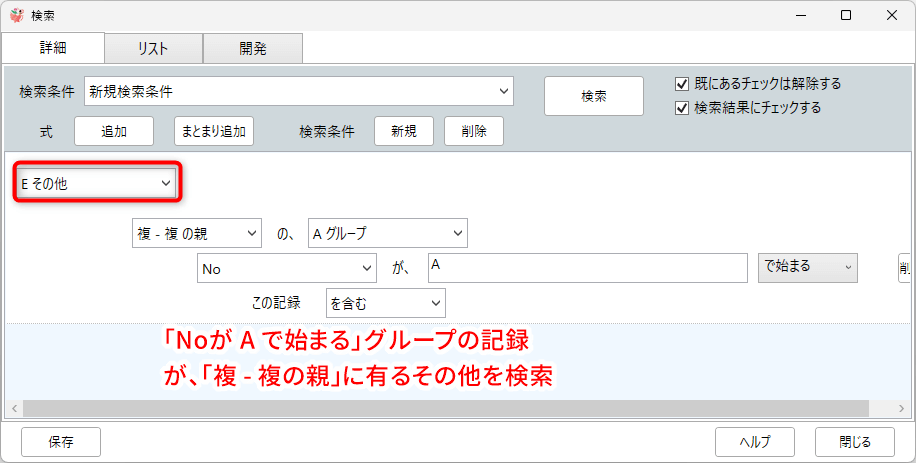Screen dimensions: 916x463
Task: Click the 新規 search condition button
Action: pos(403,131)
